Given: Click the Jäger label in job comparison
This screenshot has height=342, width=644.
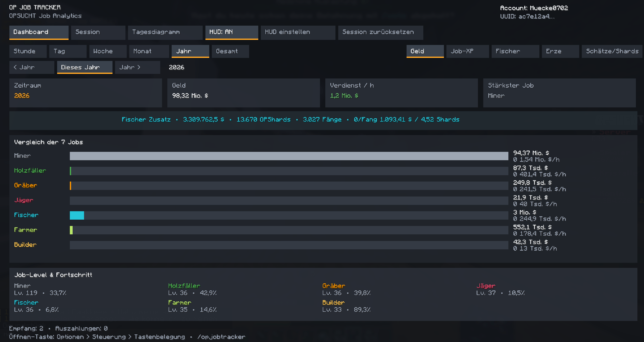Looking at the screenshot, I should [24, 200].
